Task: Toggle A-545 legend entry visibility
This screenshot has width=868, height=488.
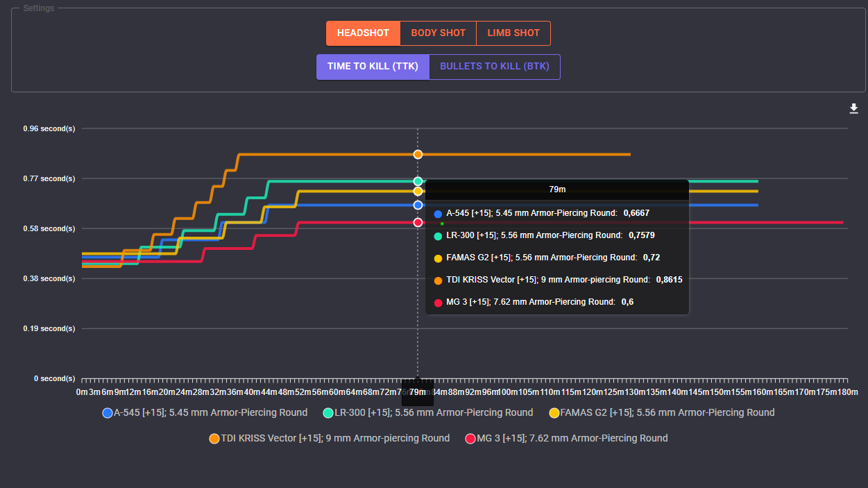Action: click(x=205, y=412)
